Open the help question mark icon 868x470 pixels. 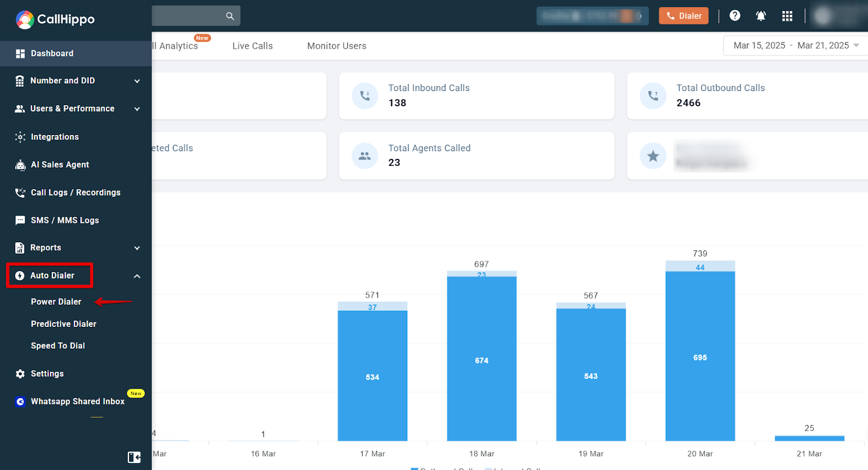(735, 16)
